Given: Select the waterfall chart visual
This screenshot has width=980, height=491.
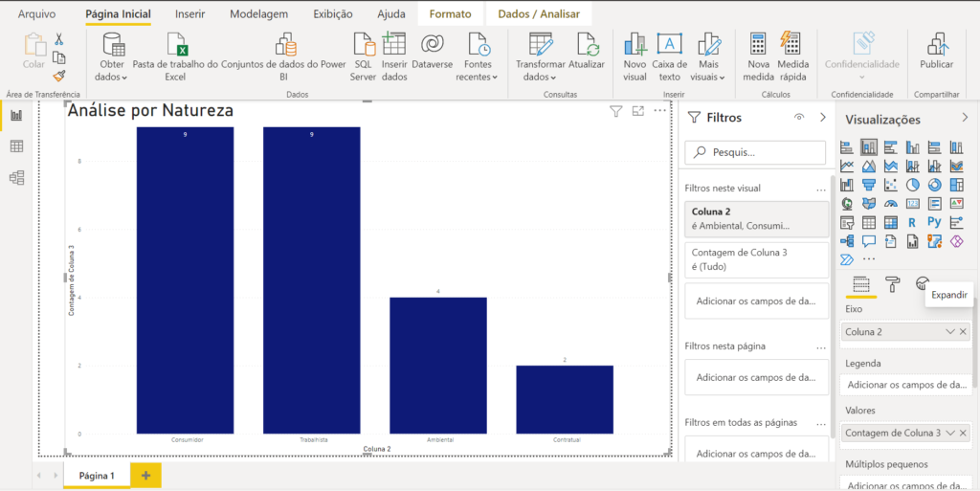Looking at the screenshot, I should (x=847, y=185).
